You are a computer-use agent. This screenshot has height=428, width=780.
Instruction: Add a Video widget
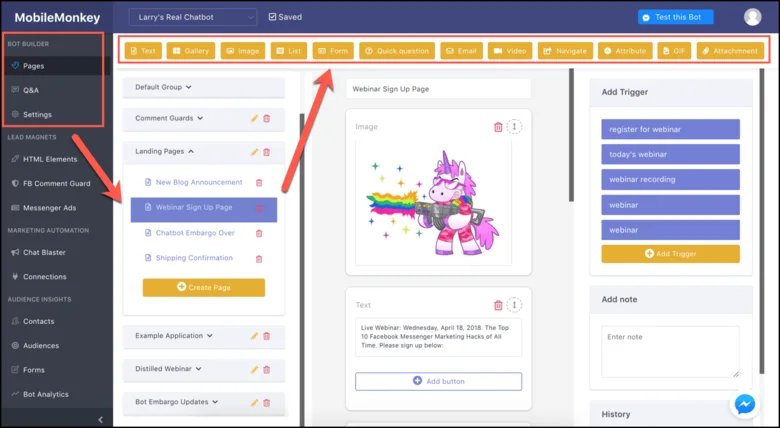coord(510,51)
